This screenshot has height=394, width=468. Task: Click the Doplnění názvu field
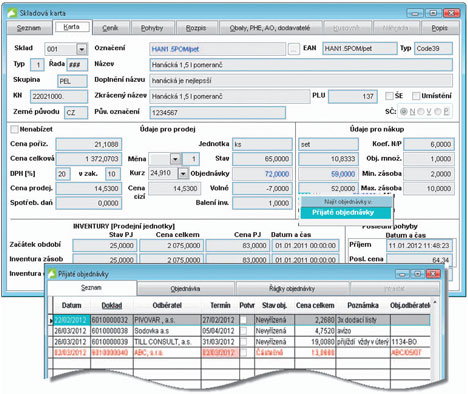click(301, 81)
